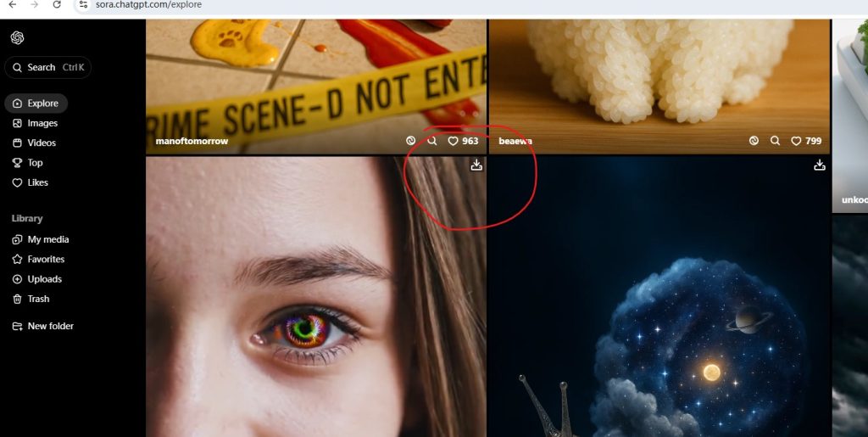
Task: Go to the Videos section in the sidebar
Action: [42, 143]
